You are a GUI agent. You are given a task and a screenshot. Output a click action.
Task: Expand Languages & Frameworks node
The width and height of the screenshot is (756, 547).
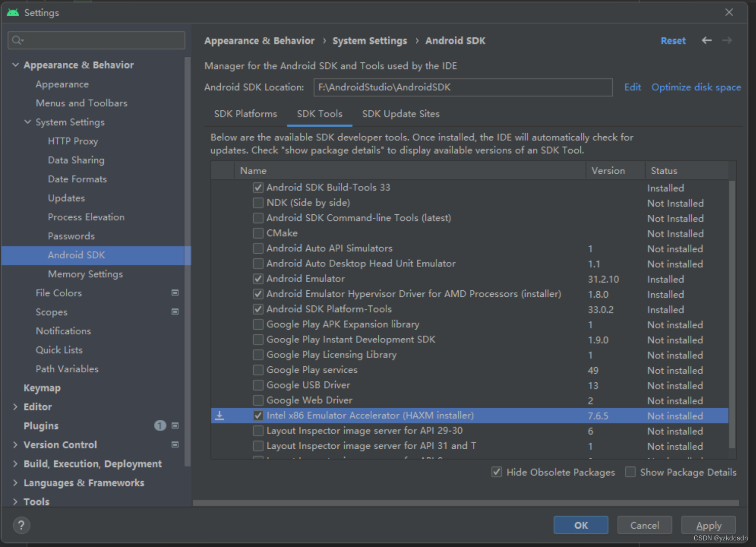[15, 483]
